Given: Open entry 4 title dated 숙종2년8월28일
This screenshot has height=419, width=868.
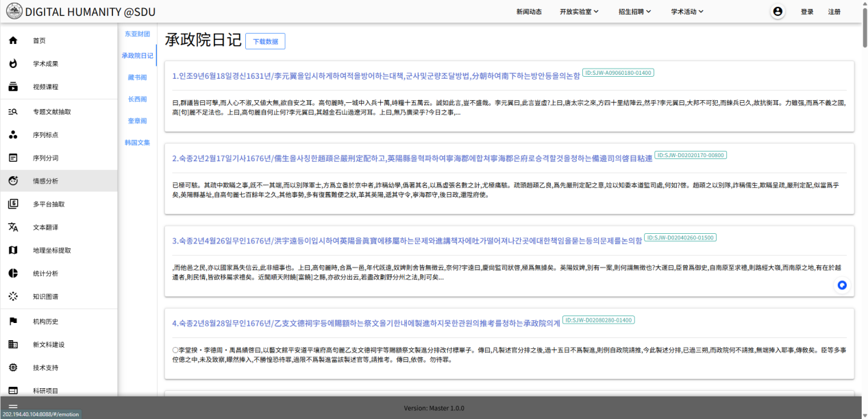Looking at the screenshot, I should (366, 323).
